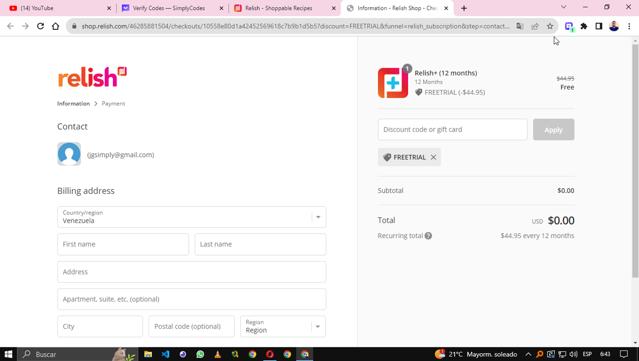Open Opera browser from the taskbar
Screen dimensions: 639x361
tap(270, 354)
